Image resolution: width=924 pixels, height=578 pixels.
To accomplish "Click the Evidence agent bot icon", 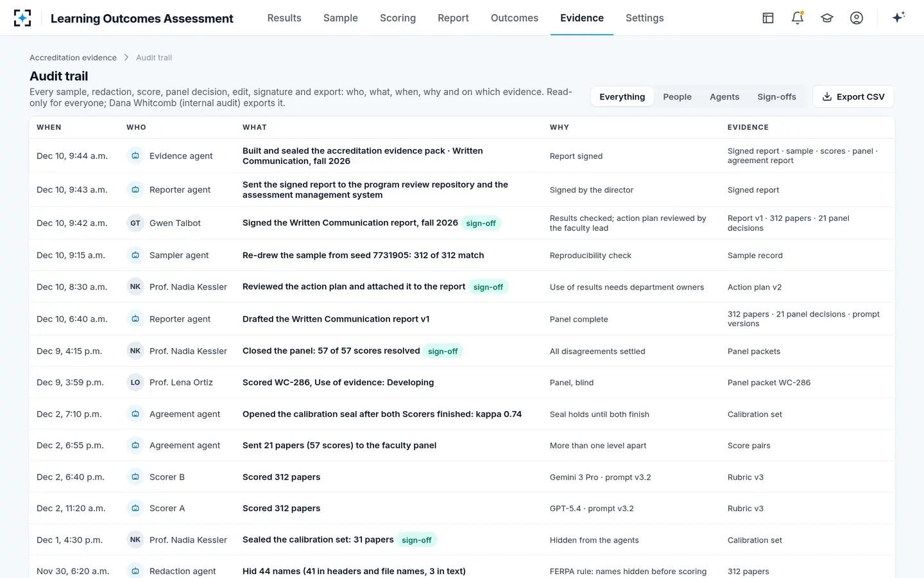I will click(x=135, y=156).
